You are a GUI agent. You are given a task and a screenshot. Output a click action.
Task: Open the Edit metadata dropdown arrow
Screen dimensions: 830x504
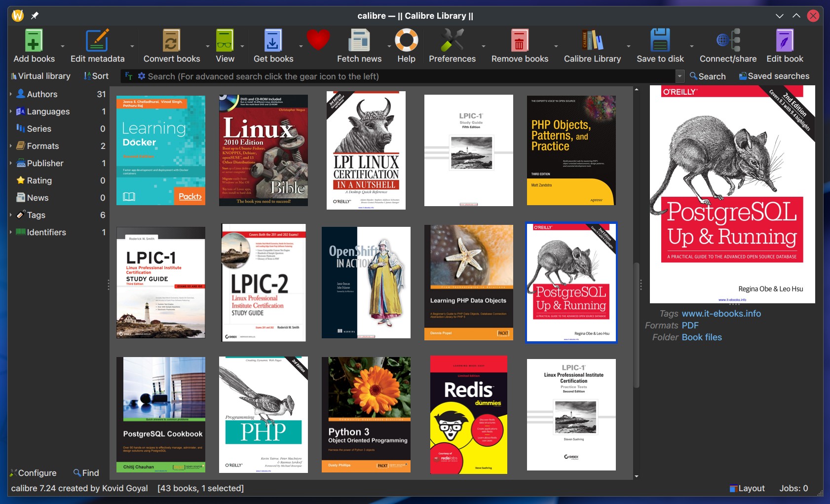click(x=132, y=46)
